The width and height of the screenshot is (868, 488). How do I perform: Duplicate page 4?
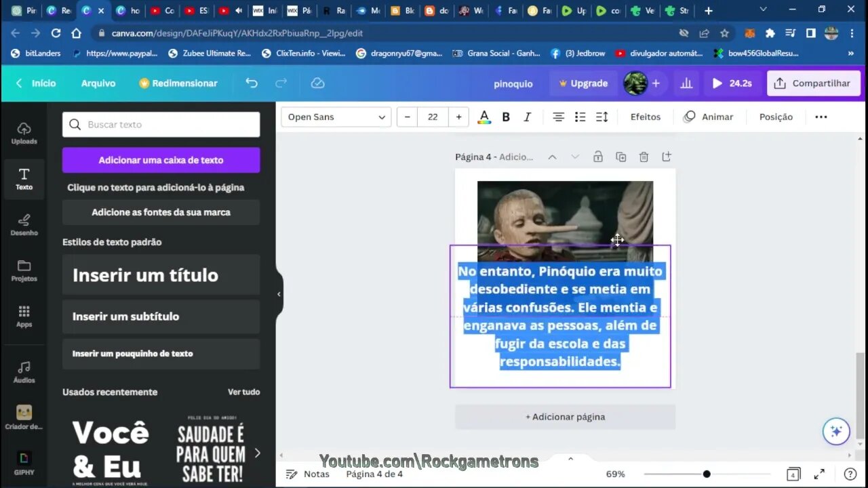pos(620,157)
